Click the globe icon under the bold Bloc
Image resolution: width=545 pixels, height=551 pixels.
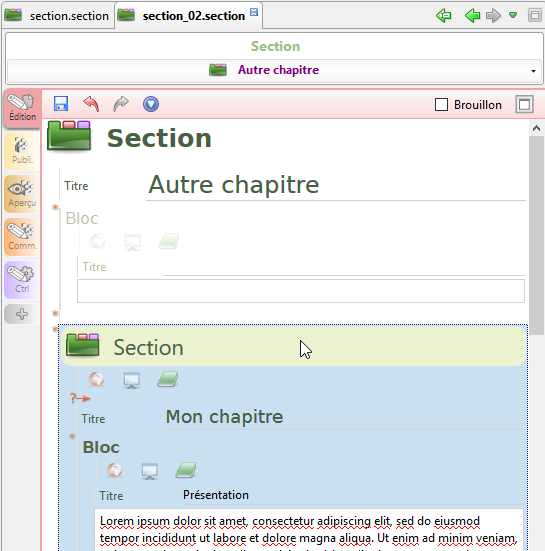(115, 470)
